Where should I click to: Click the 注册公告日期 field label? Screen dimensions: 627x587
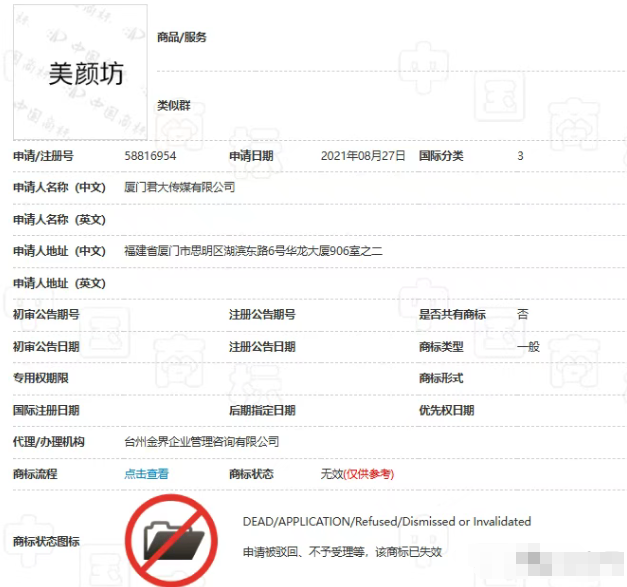point(262,346)
